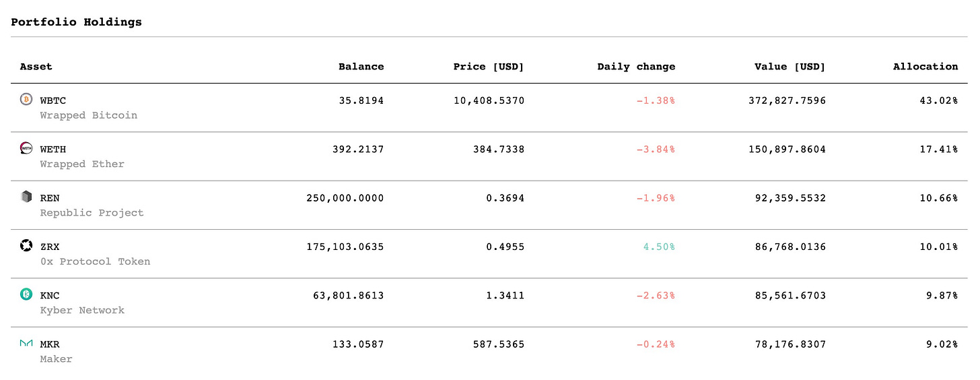Sort by the Allocation column header
The image size is (980, 380).
point(925,67)
